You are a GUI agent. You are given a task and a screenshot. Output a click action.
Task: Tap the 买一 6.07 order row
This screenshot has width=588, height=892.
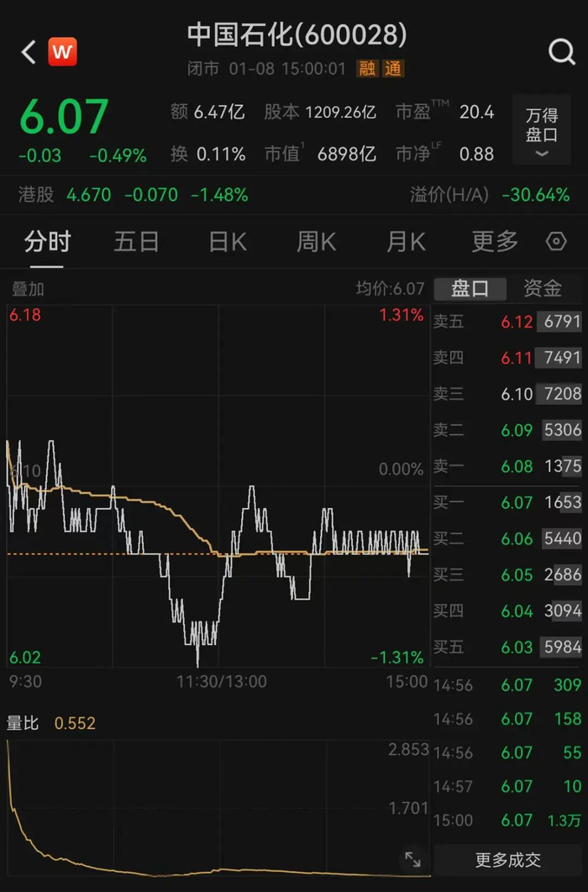click(507, 502)
